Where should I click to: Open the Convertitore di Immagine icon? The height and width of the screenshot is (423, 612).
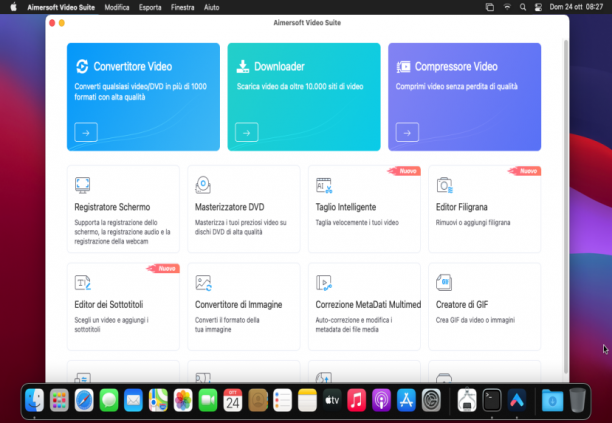tap(203, 283)
